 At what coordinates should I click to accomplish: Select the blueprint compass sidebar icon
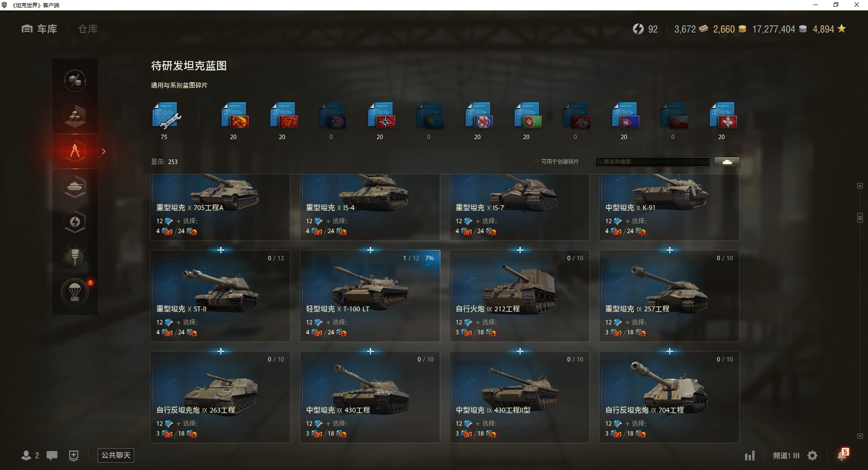click(x=75, y=151)
